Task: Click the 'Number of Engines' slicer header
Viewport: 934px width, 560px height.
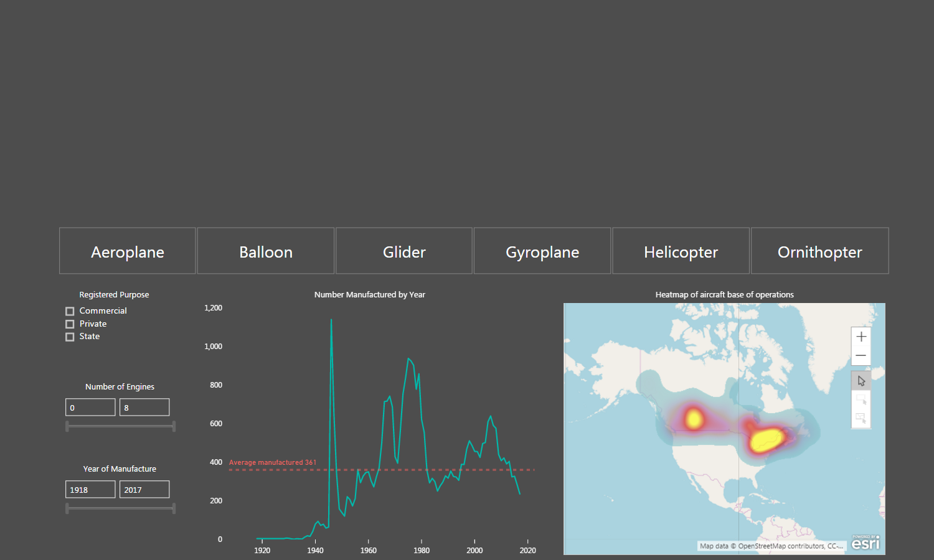Action: 120,387
